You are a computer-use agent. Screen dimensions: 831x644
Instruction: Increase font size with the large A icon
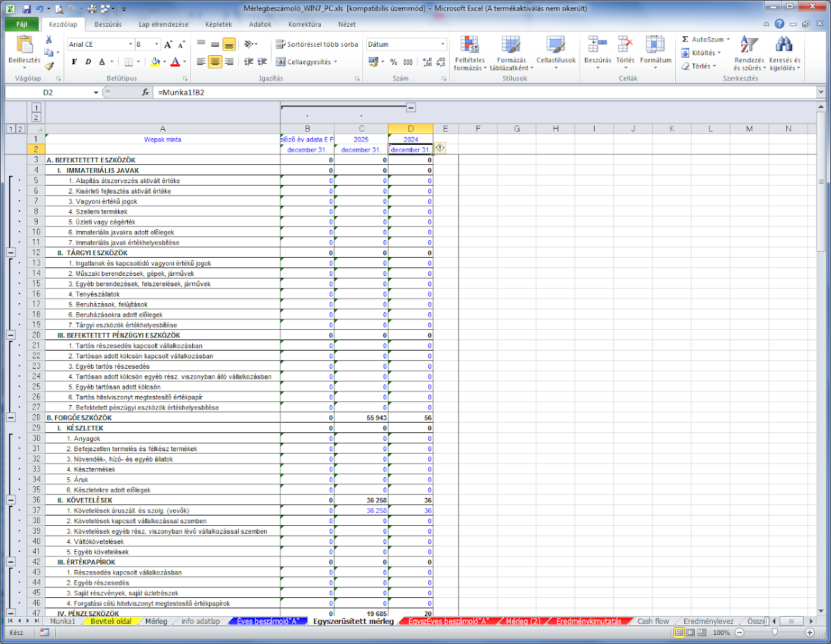168,44
